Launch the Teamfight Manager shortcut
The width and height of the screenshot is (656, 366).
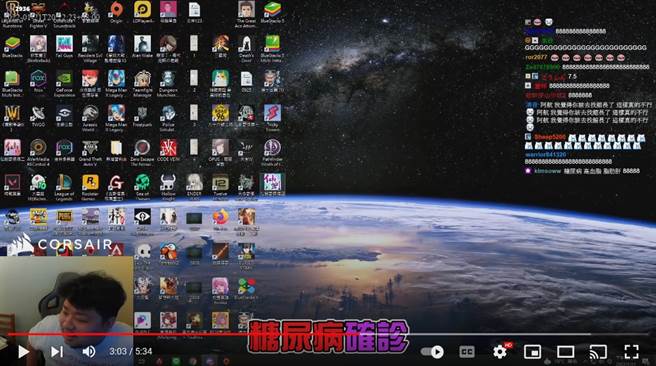click(143, 84)
